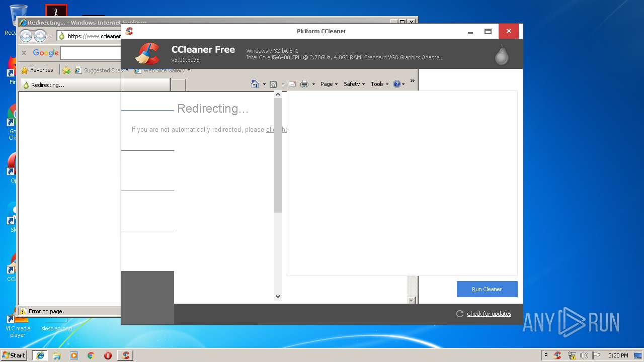Expand the Print dropdown arrow
Image resolution: width=644 pixels, height=362 pixels.
pos(313,84)
